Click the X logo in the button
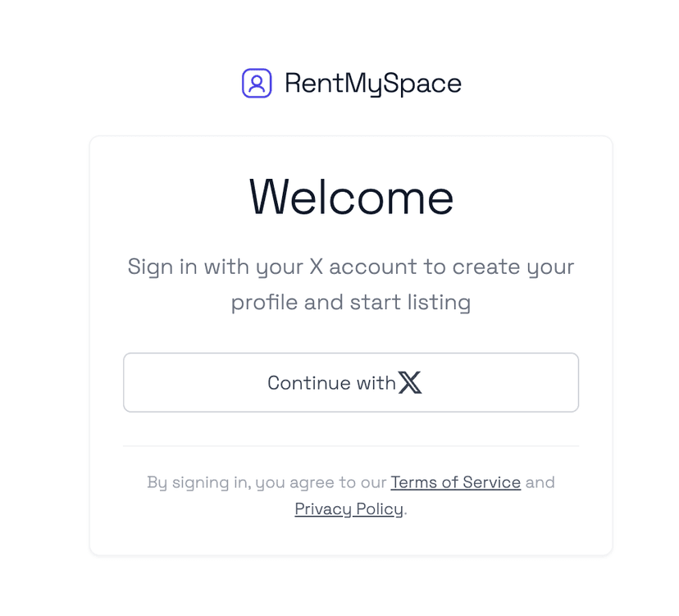The height and width of the screenshot is (616, 679). [410, 382]
